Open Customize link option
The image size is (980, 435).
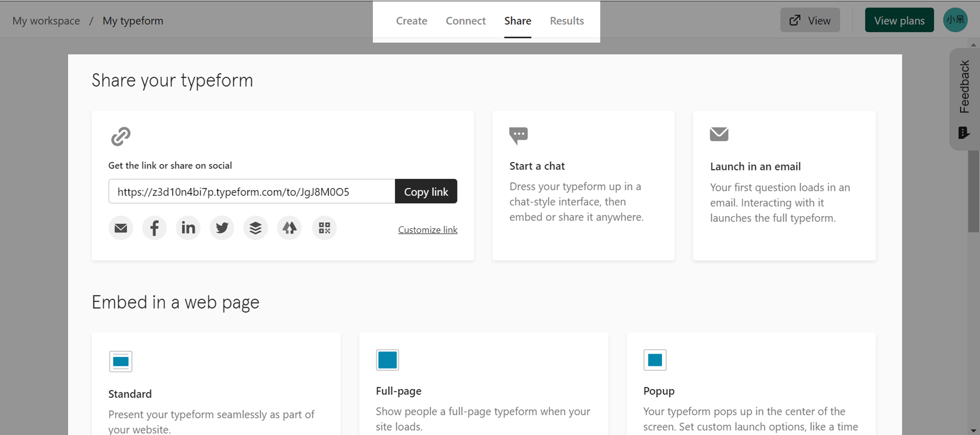(428, 230)
